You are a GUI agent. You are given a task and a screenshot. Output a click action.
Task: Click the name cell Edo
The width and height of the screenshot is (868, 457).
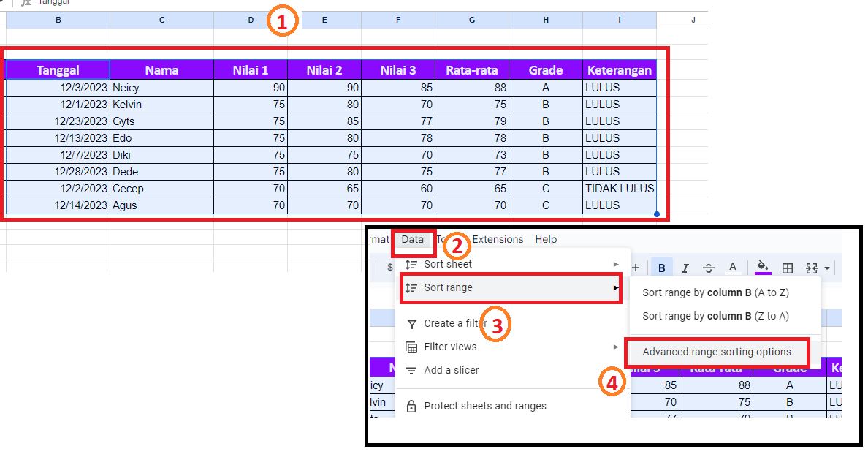(161, 138)
